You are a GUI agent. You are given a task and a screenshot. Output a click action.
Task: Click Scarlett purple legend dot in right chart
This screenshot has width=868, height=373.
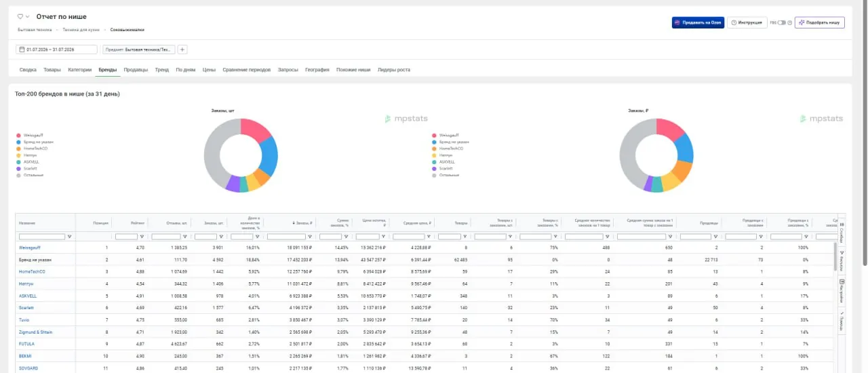tap(434, 168)
